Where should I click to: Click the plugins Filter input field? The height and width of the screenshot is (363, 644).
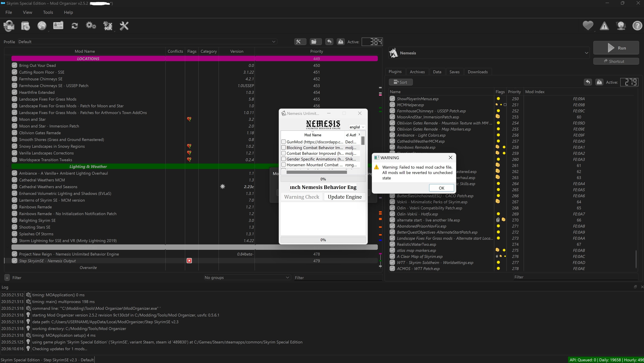[x=575, y=277]
